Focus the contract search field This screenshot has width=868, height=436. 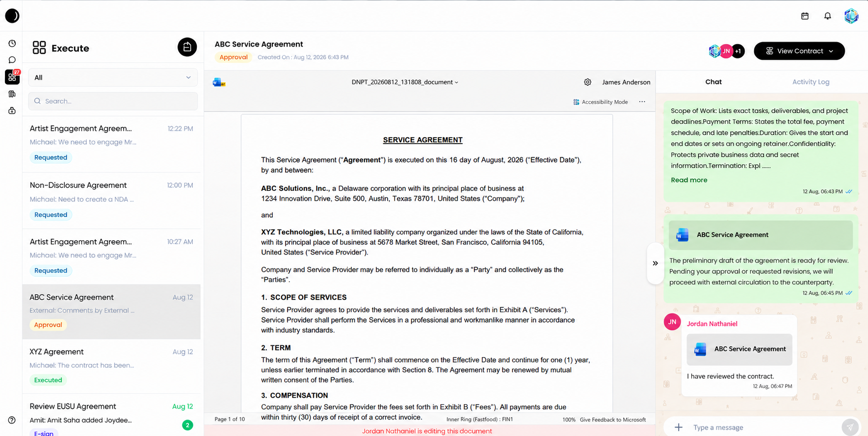(113, 101)
